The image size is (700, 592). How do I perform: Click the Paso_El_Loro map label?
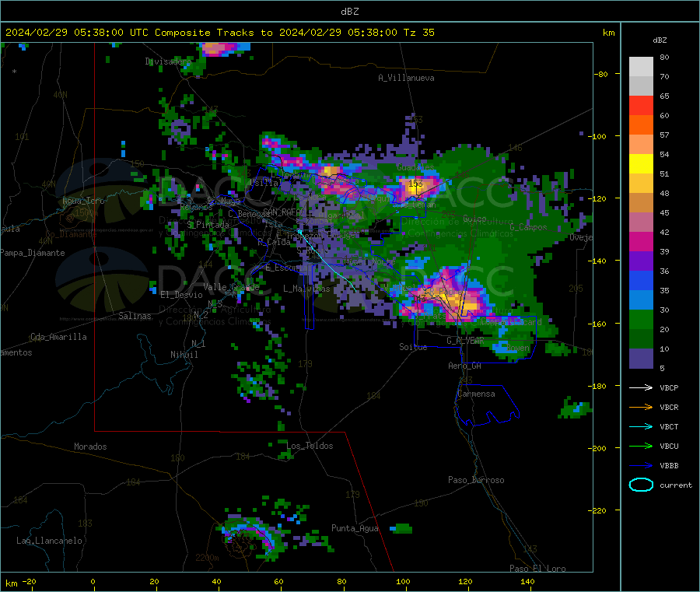pos(537,569)
